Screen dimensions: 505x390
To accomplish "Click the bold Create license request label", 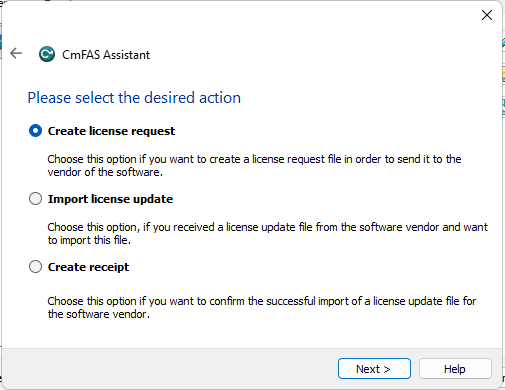I will (111, 131).
